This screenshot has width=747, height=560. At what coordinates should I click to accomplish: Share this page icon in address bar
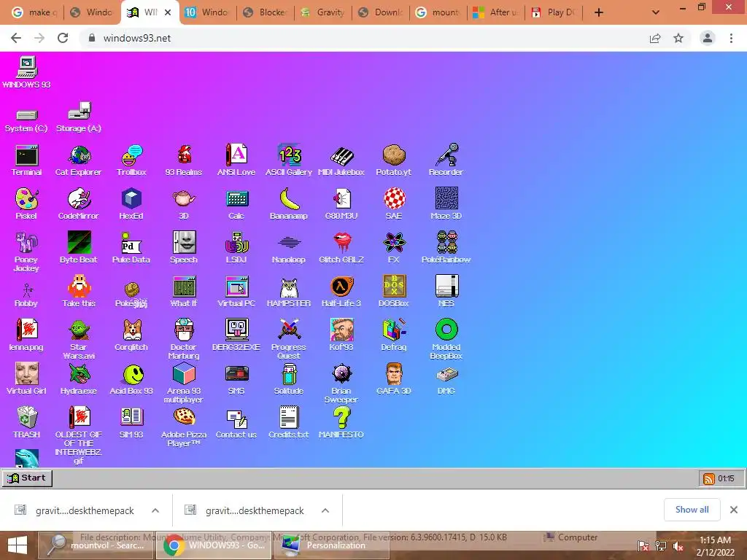coord(655,38)
